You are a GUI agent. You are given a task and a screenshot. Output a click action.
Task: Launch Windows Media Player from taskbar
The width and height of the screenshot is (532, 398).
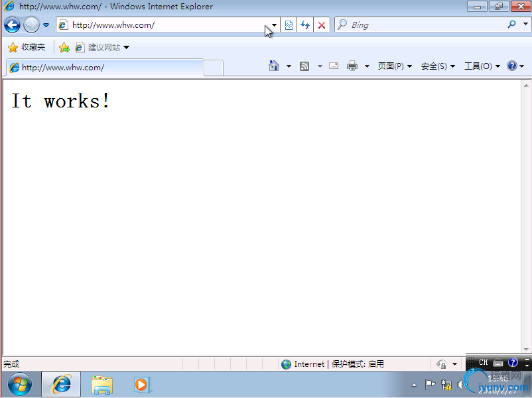coord(142,385)
